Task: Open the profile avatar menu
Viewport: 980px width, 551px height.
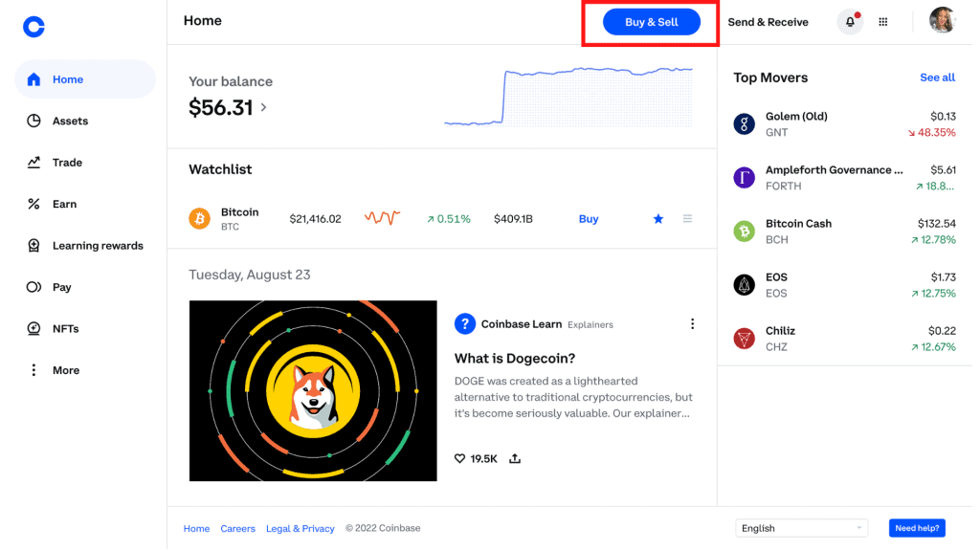Action: coord(943,20)
